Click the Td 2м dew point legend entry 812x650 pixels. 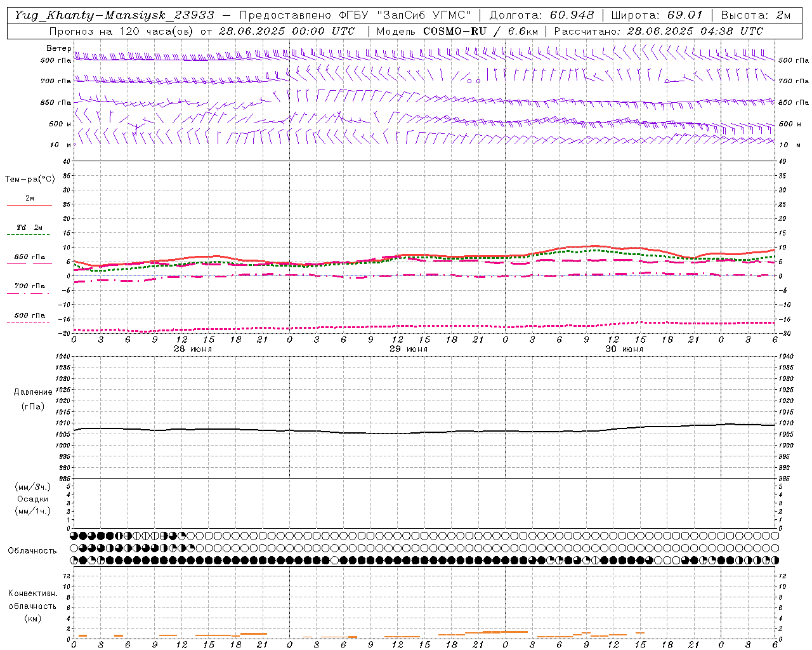[30, 227]
